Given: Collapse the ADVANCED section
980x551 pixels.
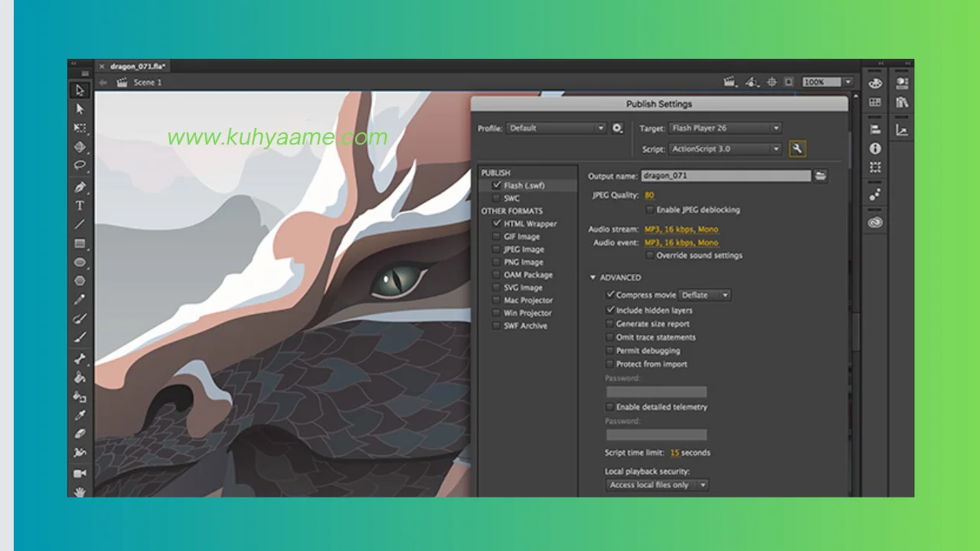Looking at the screenshot, I should point(593,278).
